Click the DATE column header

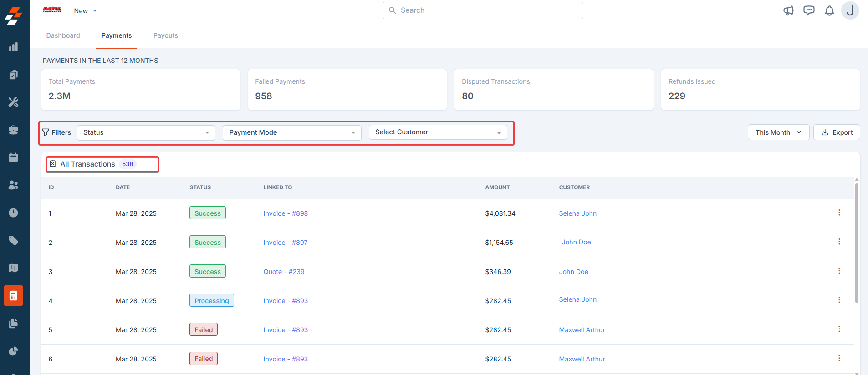[123, 187]
